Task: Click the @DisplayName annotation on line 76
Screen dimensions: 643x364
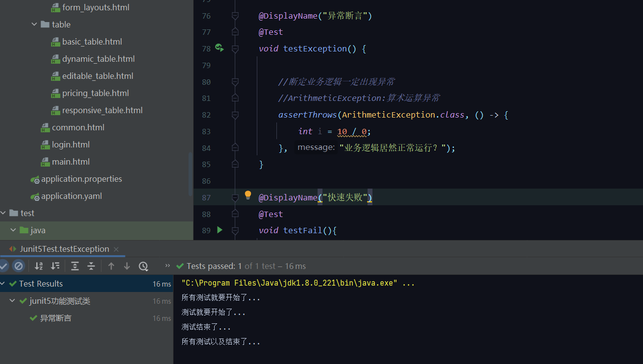Action: click(x=288, y=16)
